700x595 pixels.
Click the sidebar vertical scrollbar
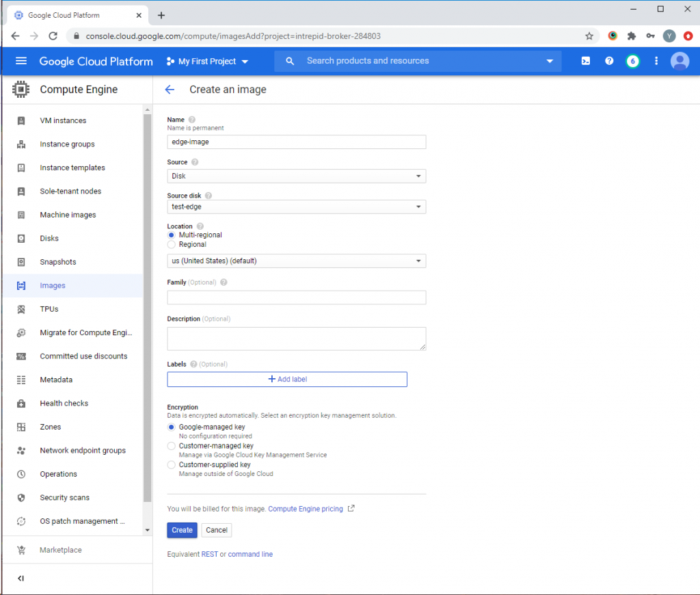[148, 308]
